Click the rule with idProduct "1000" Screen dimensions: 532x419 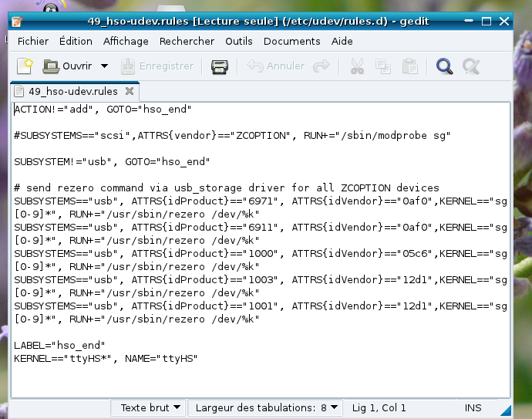point(261,260)
